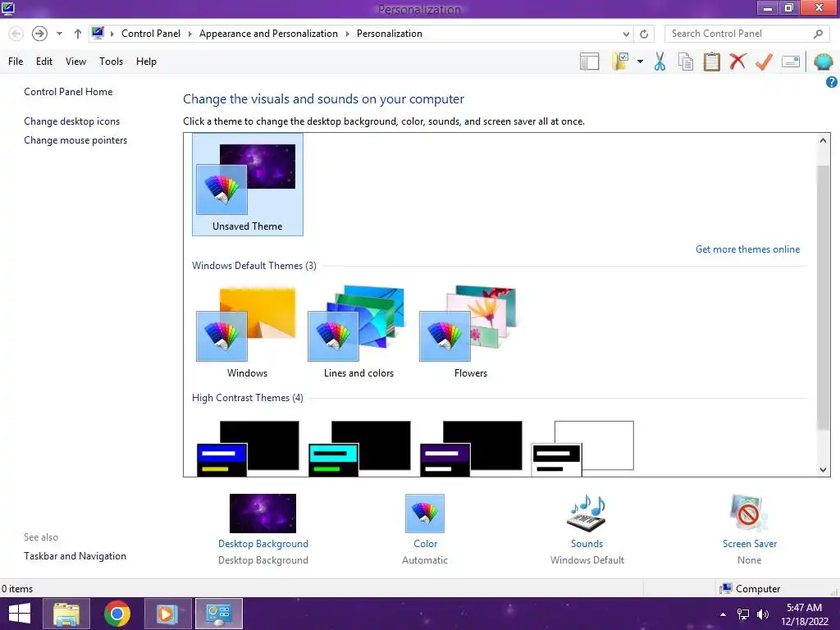Open the folder options toolbar icon

pos(620,62)
